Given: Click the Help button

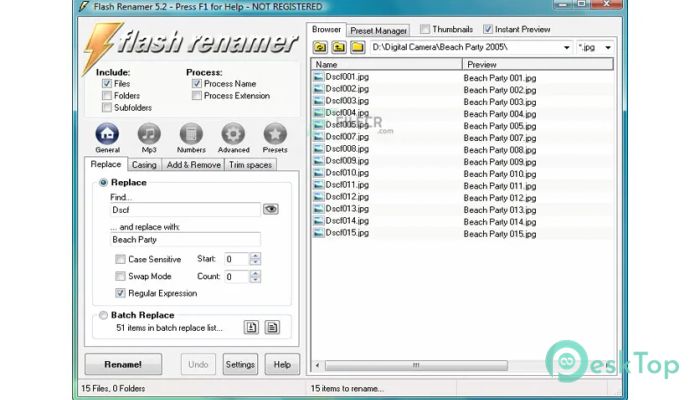Looking at the screenshot, I should click(282, 364).
